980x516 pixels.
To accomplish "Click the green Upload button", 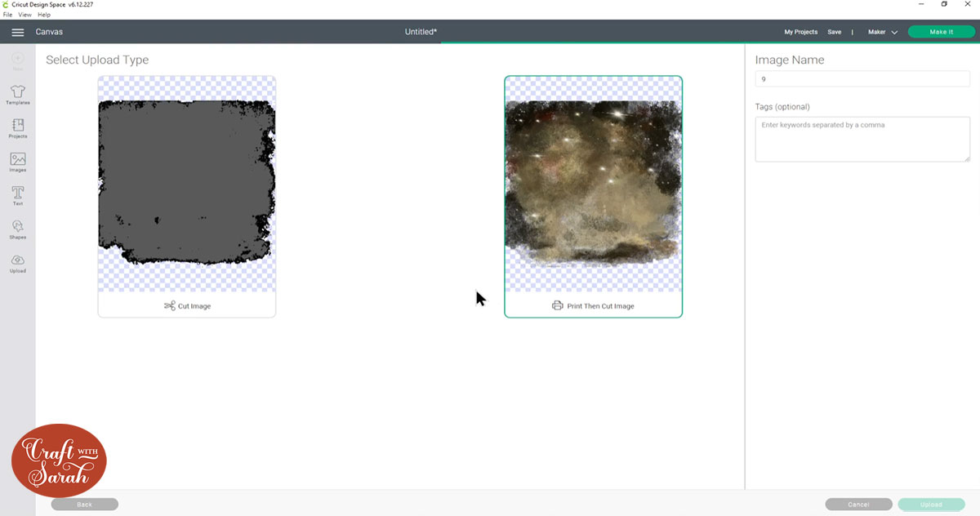I will click(x=931, y=505).
